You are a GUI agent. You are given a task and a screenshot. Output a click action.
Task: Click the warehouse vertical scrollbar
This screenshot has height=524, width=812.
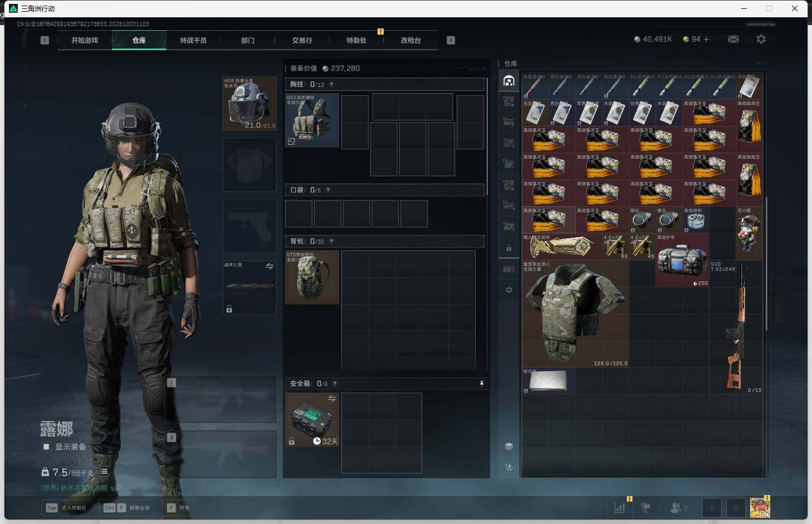point(766,262)
